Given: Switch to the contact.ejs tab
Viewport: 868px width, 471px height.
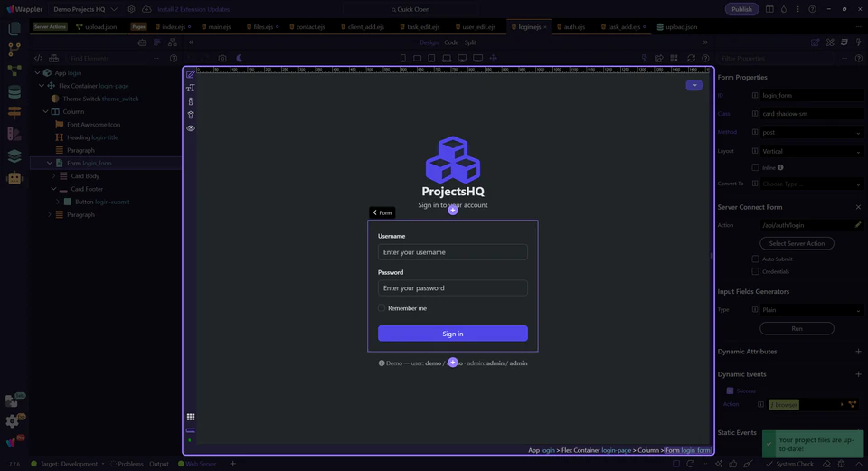Looking at the screenshot, I should pos(307,26).
